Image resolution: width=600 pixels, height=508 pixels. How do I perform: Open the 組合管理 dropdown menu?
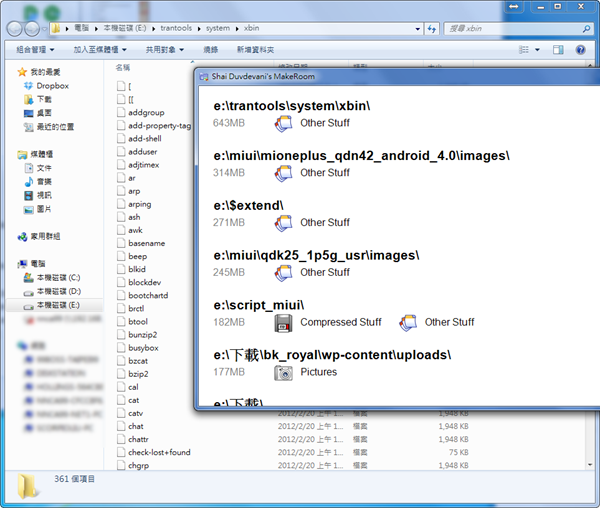click(x=35, y=50)
